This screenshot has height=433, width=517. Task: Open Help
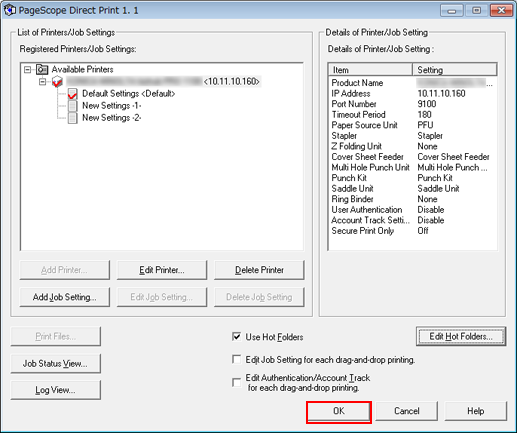[475, 411]
